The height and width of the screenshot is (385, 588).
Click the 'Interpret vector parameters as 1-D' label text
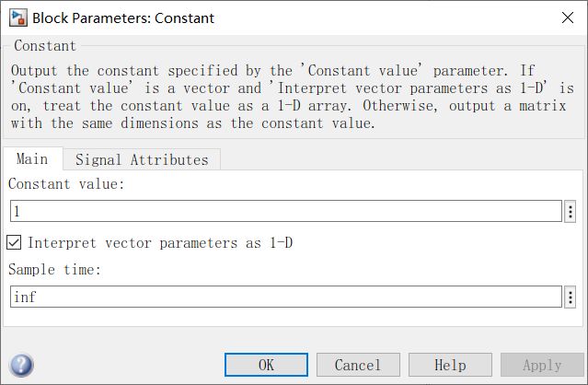pyautogui.click(x=160, y=243)
